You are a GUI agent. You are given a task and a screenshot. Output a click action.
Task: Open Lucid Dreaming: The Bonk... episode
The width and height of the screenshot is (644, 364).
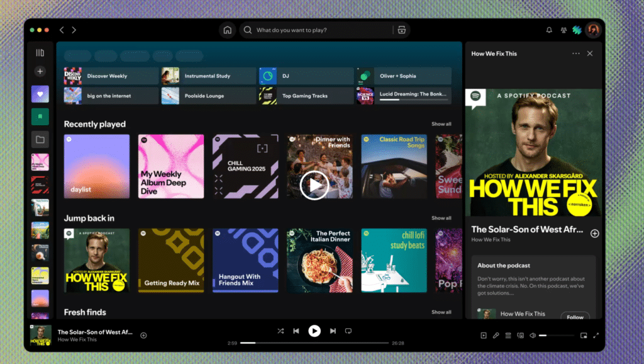click(404, 96)
